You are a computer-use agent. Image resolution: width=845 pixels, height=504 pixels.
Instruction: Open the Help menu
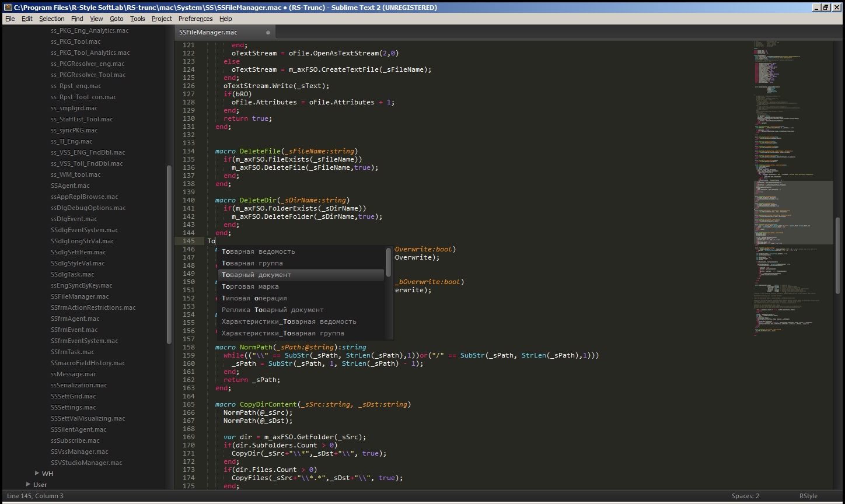225,19
